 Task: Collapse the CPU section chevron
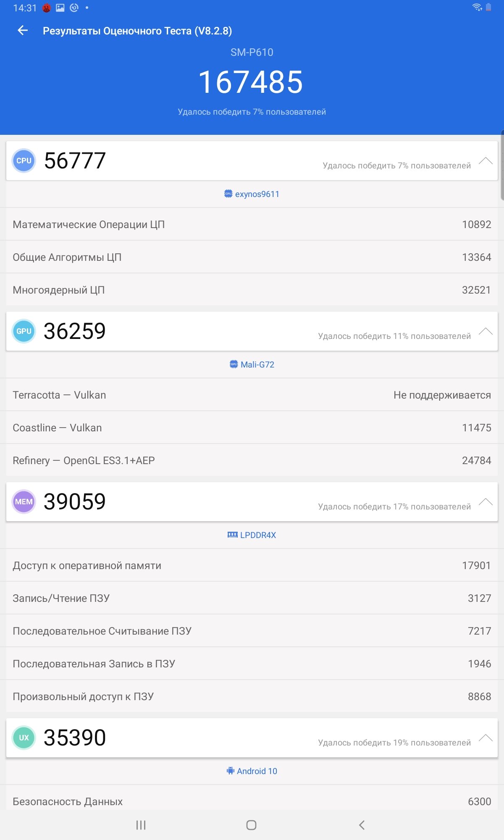click(486, 161)
